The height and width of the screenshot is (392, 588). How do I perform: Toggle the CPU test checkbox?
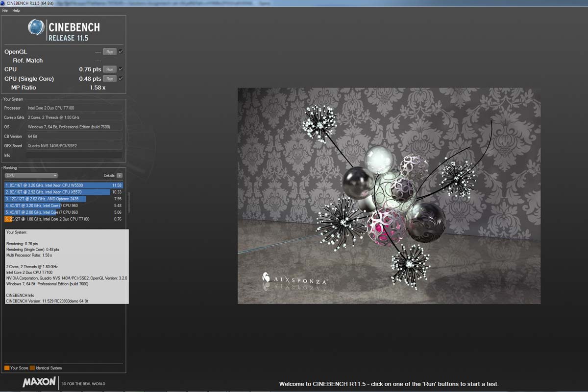pyautogui.click(x=121, y=69)
